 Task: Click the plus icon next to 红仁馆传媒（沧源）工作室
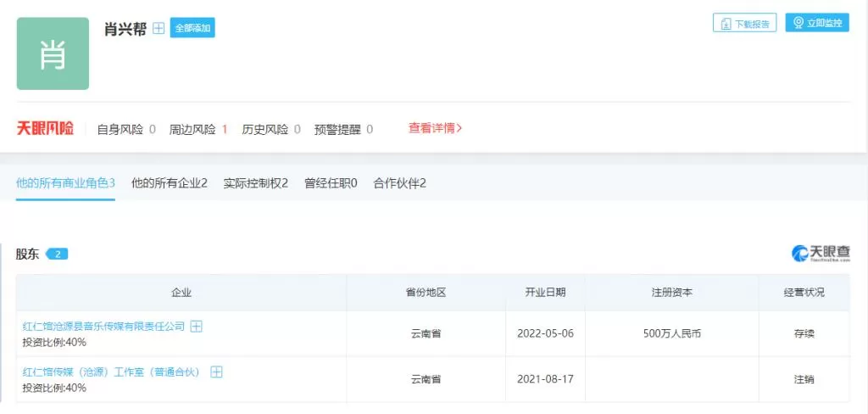point(216,372)
